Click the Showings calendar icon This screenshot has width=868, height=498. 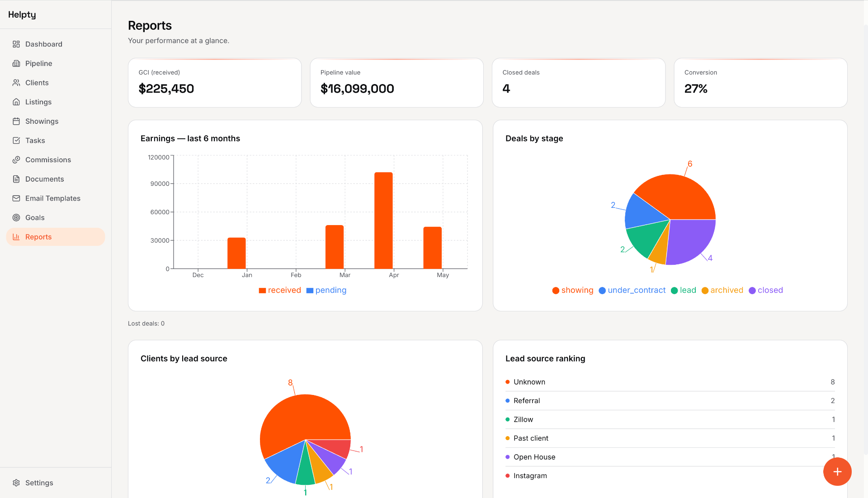(x=16, y=122)
